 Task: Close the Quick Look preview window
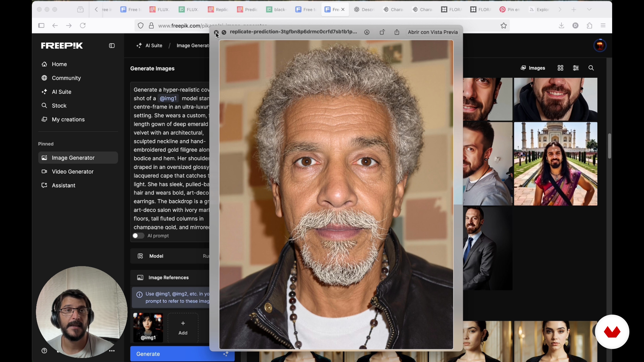[x=216, y=32]
